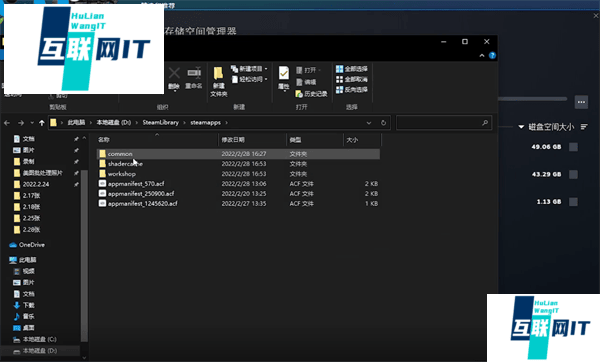Image resolution: width=600 pixels, height=362 pixels.
Task: Create a folder with 新建文件夹 icon
Action: tap(218, 73)
